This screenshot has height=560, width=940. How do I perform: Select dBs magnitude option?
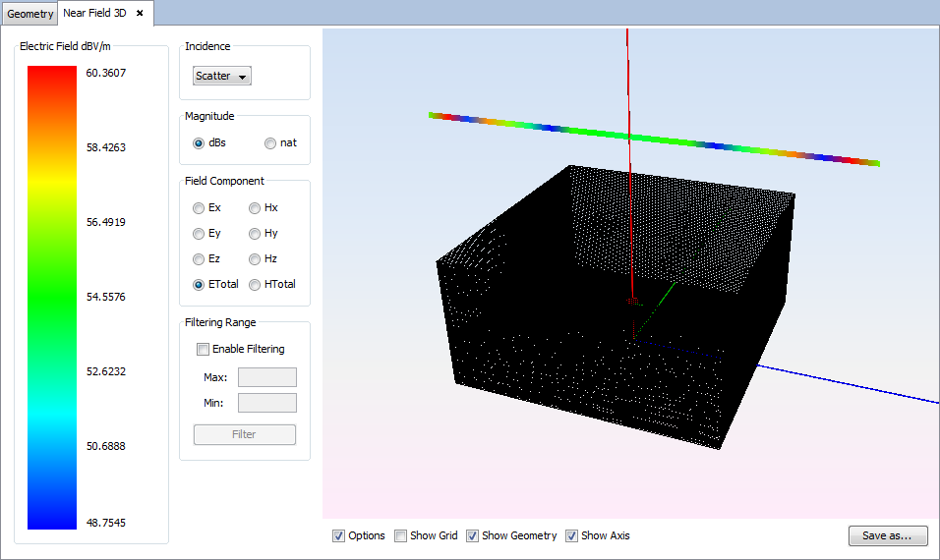tap(200, 142)
